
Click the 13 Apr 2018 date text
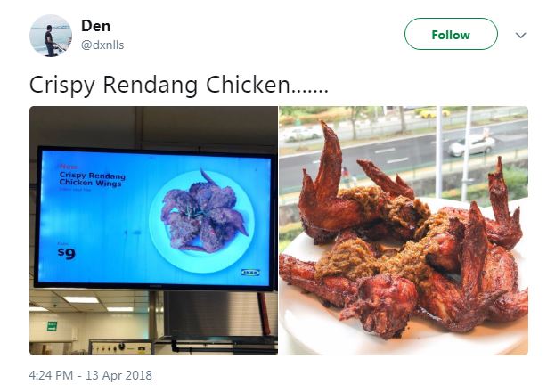coord(118,375)
